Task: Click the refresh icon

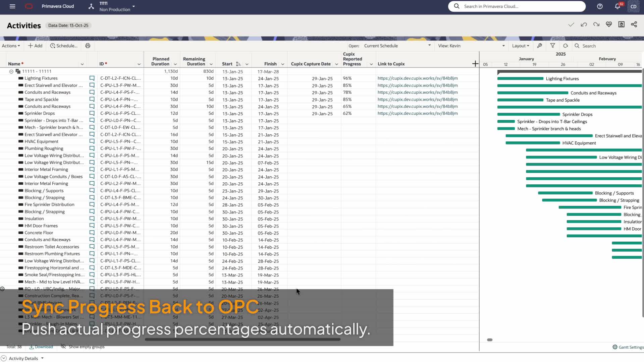Action: tap(566, 46)
